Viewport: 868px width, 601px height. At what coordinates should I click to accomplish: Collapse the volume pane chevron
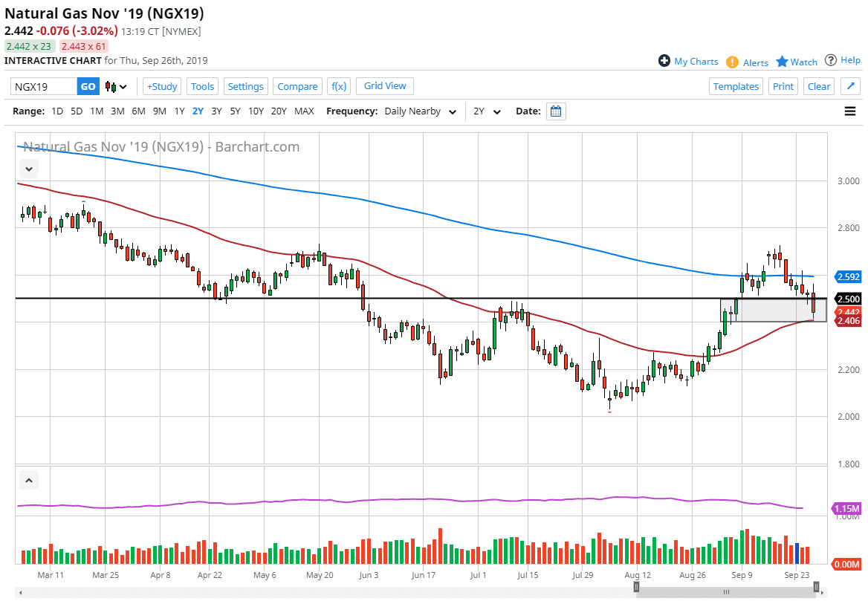29,481
